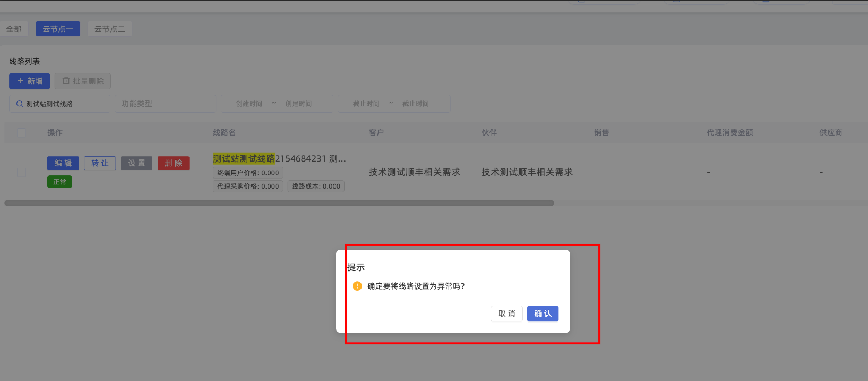This screenshot has height=381, width=868.
Task: Open the 技术测试顺丰相关需求 link under 客户
Action: [x=414, y=172]
